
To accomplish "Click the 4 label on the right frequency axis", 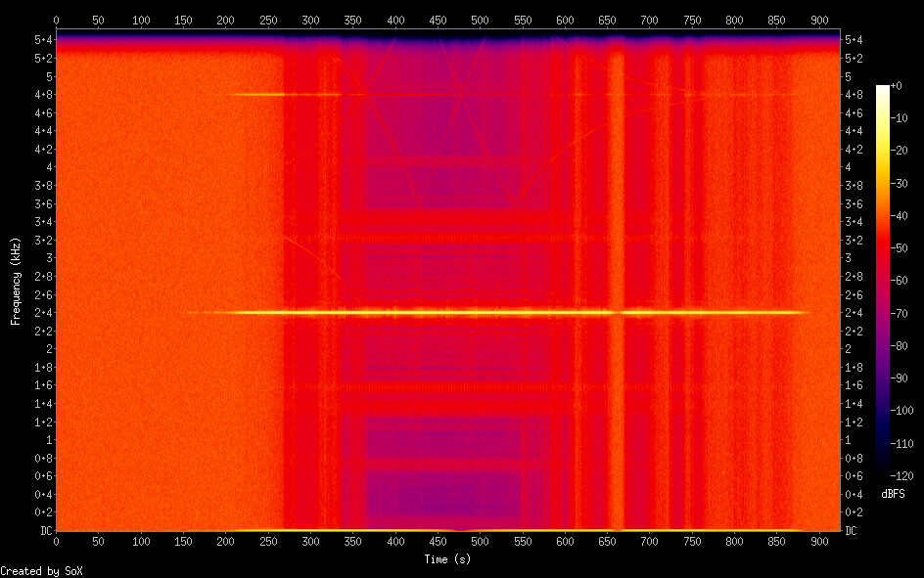I will point(850,167).
